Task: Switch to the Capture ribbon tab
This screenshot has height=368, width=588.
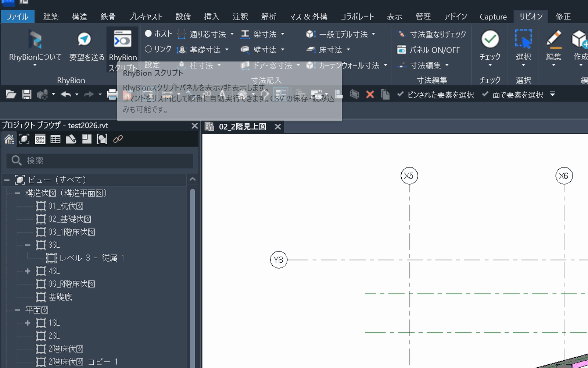Action: [493, 17]
